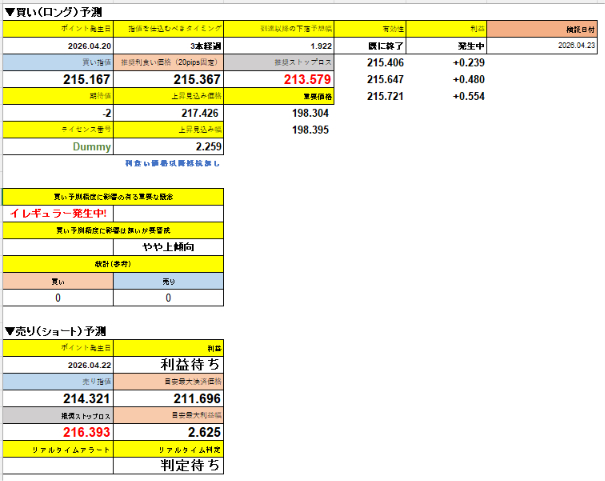This screenshot has height=481, width=605.
Task: Click the 3本経過 timing cell
Action: pos(169,46)
